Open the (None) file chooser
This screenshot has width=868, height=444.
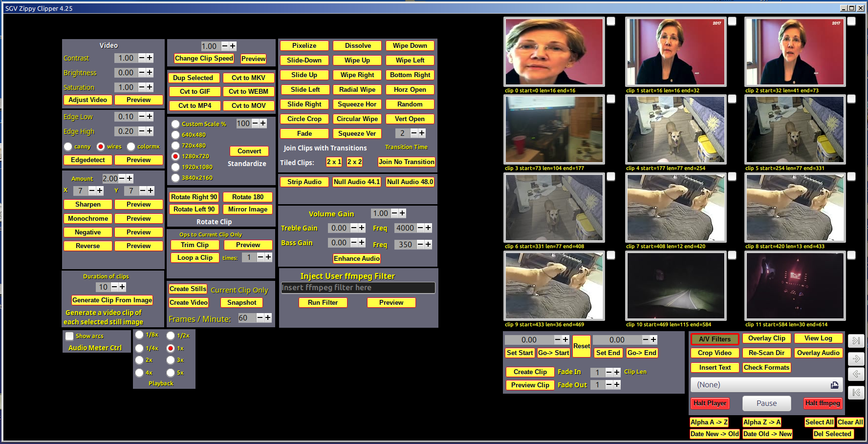click(834, 385)
